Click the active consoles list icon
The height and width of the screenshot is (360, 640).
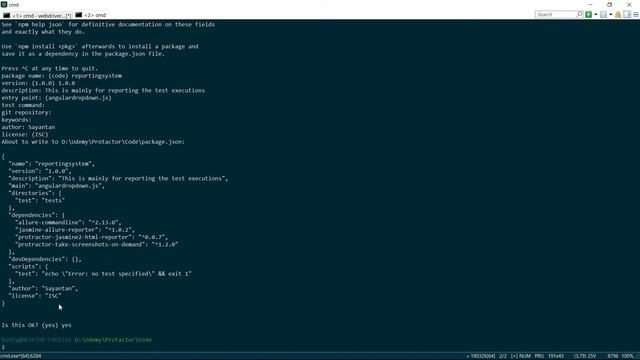(x=603, y=15)
